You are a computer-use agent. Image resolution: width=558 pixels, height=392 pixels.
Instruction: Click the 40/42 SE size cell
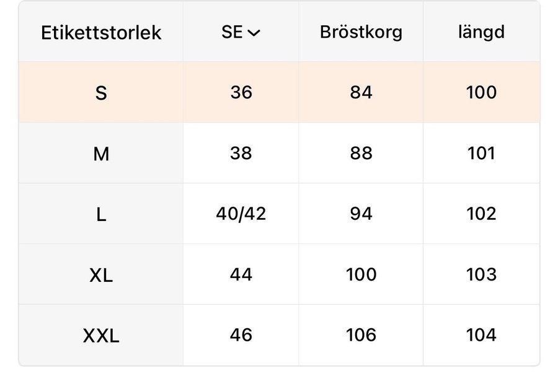click(241, 214)
